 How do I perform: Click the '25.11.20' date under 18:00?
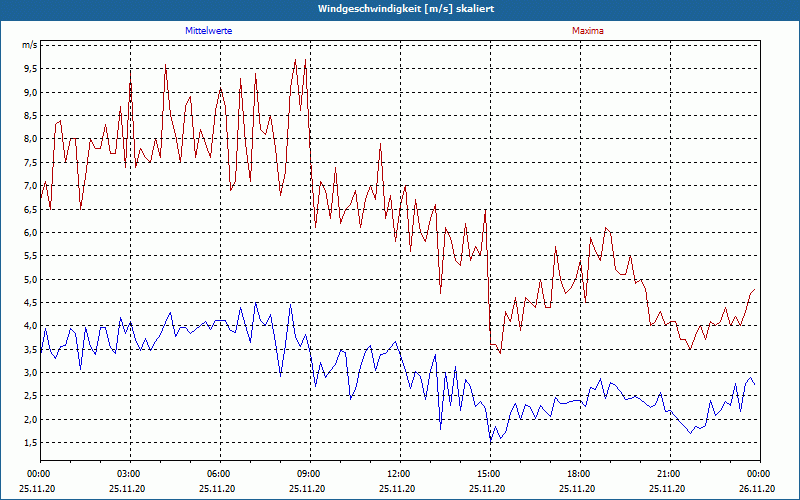click(578, 488)
